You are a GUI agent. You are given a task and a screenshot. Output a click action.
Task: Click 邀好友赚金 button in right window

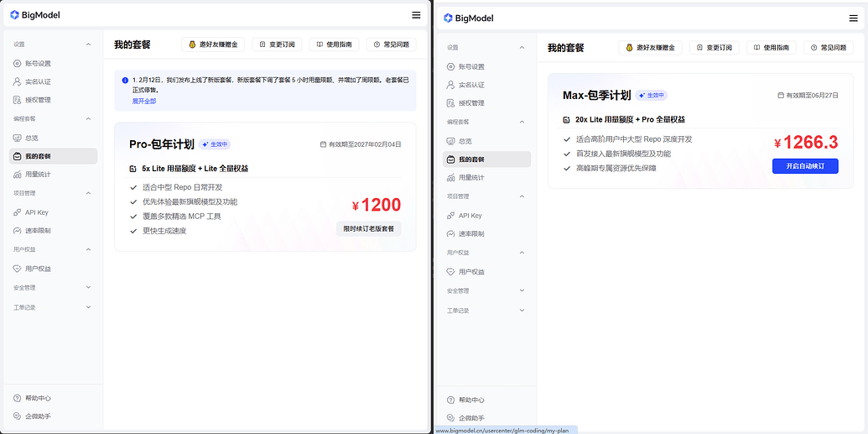[x=651, y=48]
